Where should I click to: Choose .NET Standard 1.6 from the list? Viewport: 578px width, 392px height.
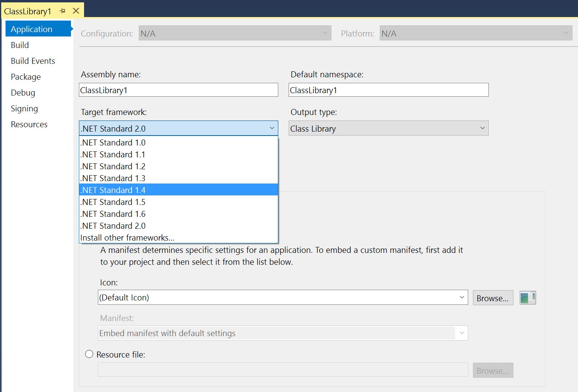coord(178,214)
